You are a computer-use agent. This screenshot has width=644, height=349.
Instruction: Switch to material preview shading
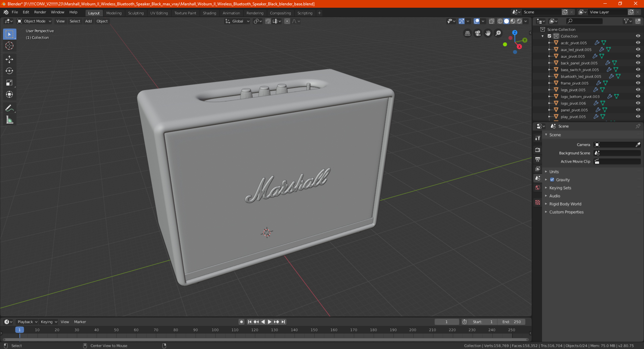tap(513, 21)
